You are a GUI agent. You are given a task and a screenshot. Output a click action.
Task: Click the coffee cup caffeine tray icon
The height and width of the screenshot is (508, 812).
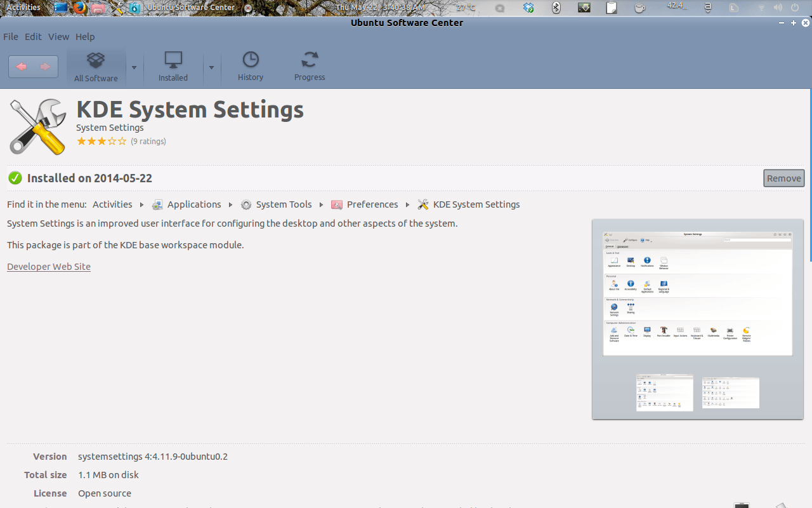[639, 8]
